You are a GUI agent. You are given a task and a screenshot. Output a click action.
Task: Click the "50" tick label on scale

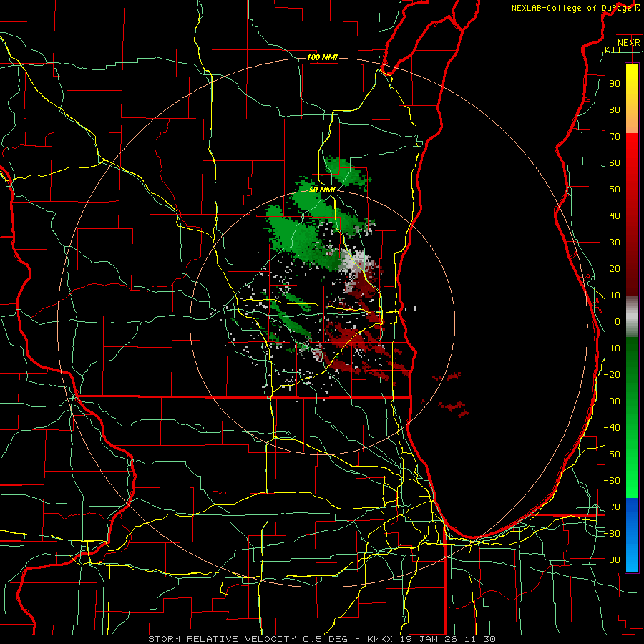(x=615, y=190)
